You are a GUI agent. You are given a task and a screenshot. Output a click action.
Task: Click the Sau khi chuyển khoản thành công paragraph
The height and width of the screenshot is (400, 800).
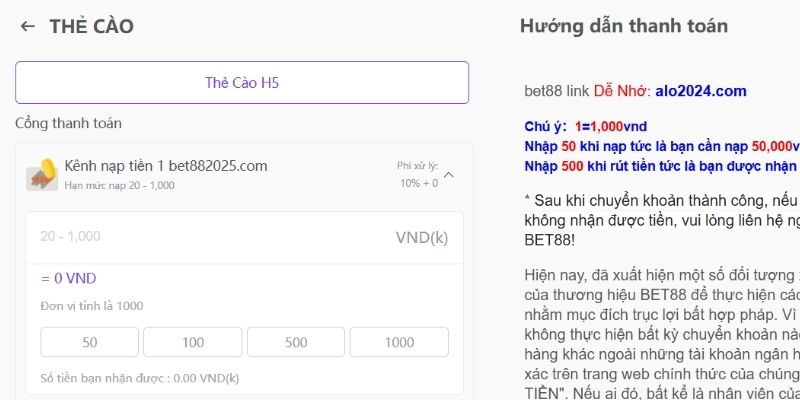[662, 221]
